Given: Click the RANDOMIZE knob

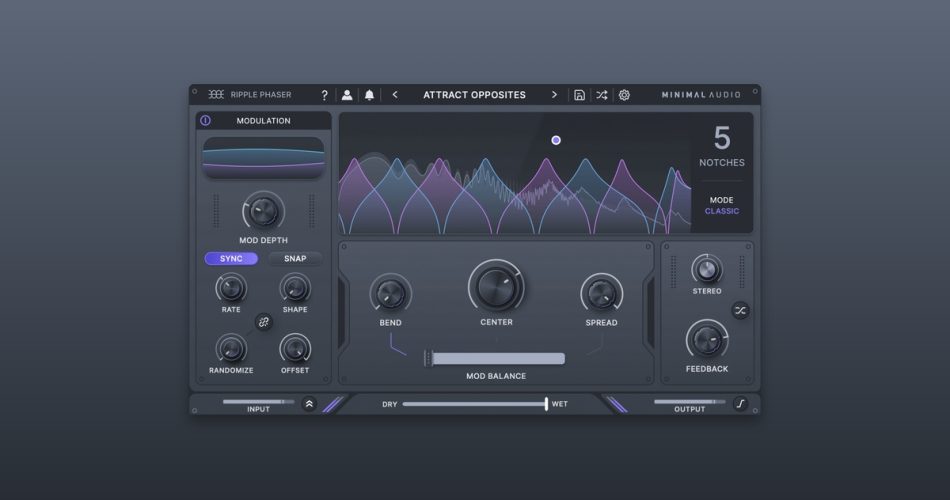Looking at the screenshot, I should pyautogui.click(x=231, y=348).
